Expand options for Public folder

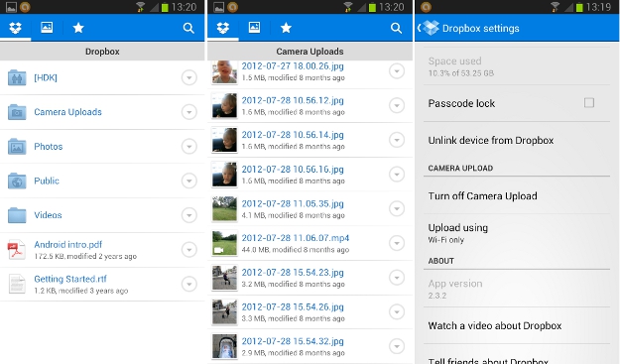tap(189, 181)
